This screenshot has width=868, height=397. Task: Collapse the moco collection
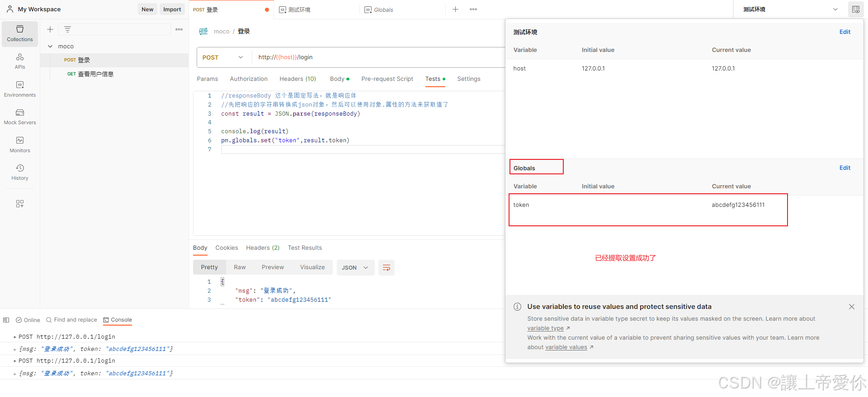(x=50, y=47)
